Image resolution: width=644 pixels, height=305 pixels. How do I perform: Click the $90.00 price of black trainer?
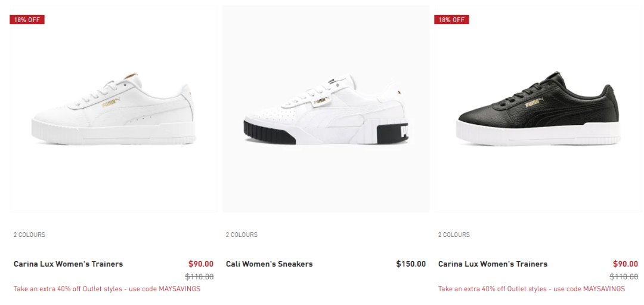pyautogui.click(x=625, y=264)
